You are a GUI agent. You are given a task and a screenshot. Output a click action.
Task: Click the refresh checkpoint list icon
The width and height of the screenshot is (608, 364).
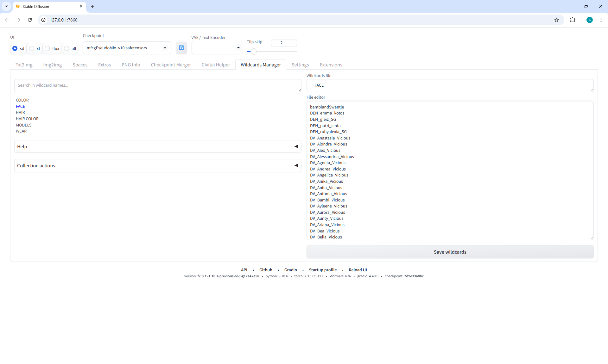pos(181,48)
